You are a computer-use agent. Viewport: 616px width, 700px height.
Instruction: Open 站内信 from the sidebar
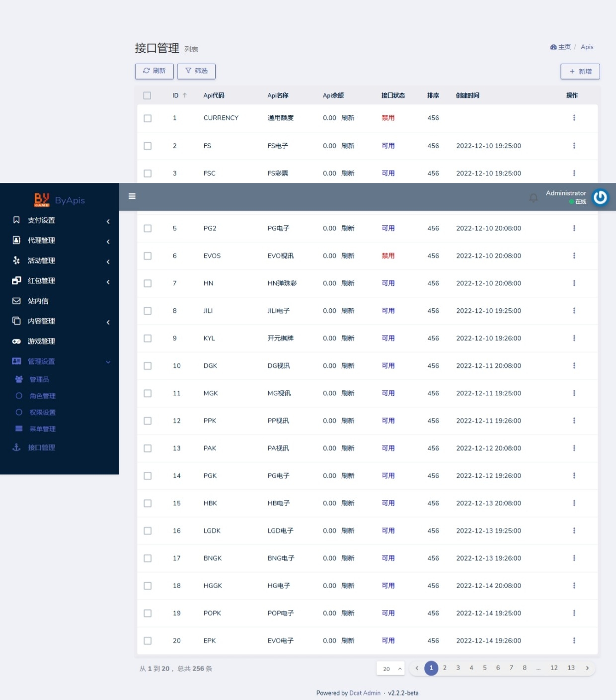(38, 301)
